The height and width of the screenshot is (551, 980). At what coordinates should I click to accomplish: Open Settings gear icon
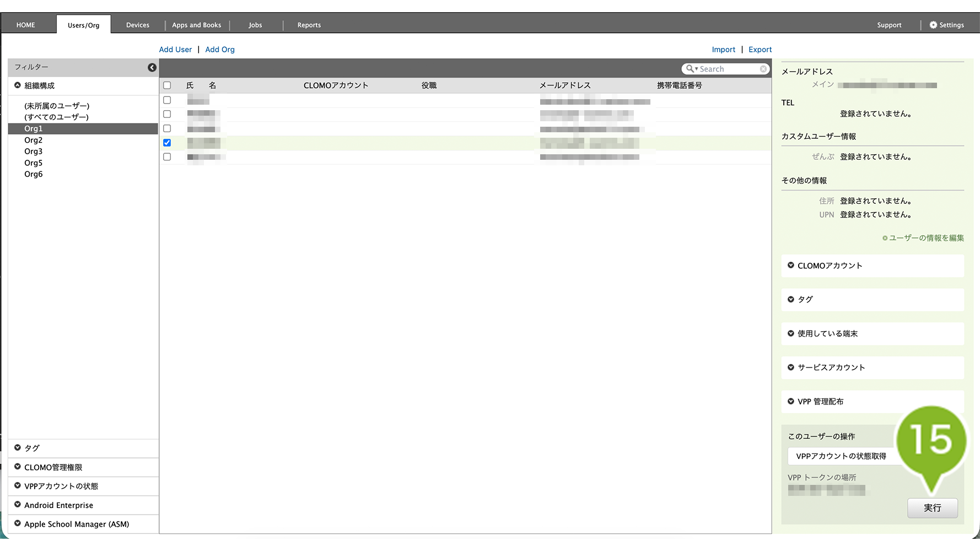[x=933, y=25]
